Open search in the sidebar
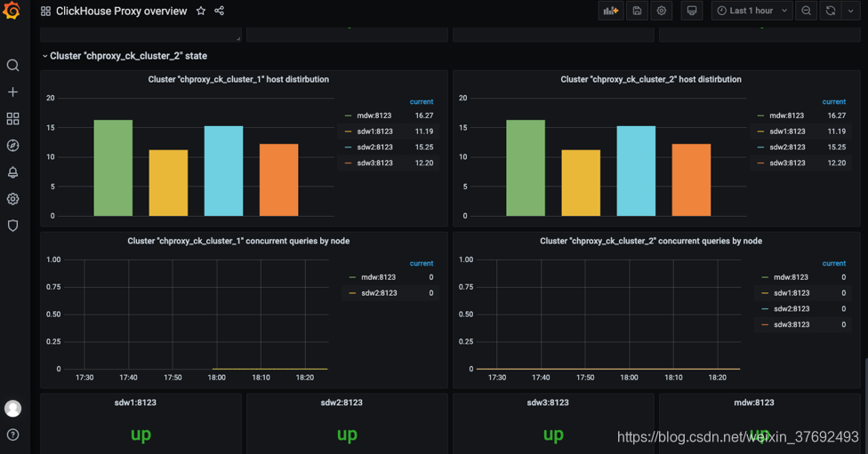Image resolution: width=868 pixels, height=454 pixels. click(12, 65)
